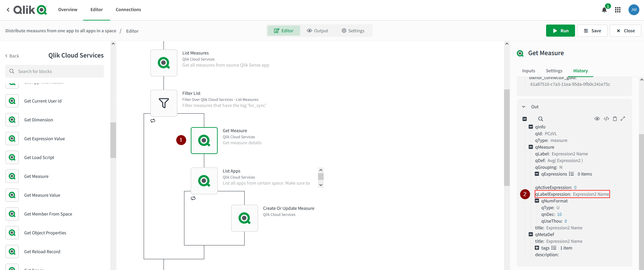The image size is (644, 270).
Task: Save the automation
Action: (x=592, y=31)
